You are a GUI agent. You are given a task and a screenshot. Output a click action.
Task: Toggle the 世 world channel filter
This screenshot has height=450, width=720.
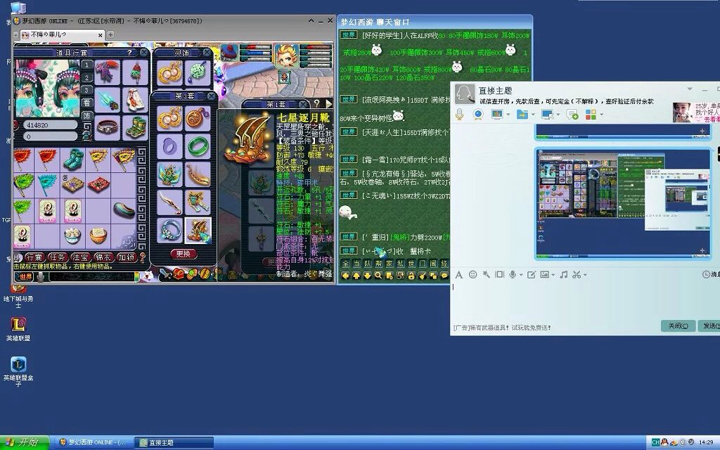click(x=411, y=264)
